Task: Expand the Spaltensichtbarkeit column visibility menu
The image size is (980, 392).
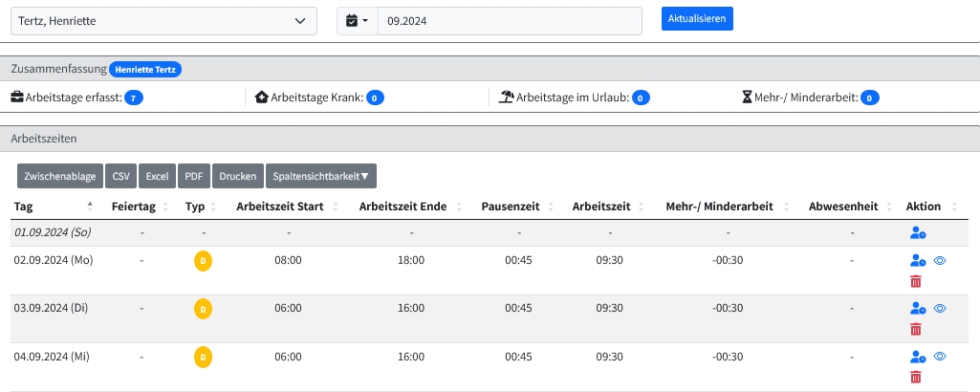Action: (x=320, y=176)
